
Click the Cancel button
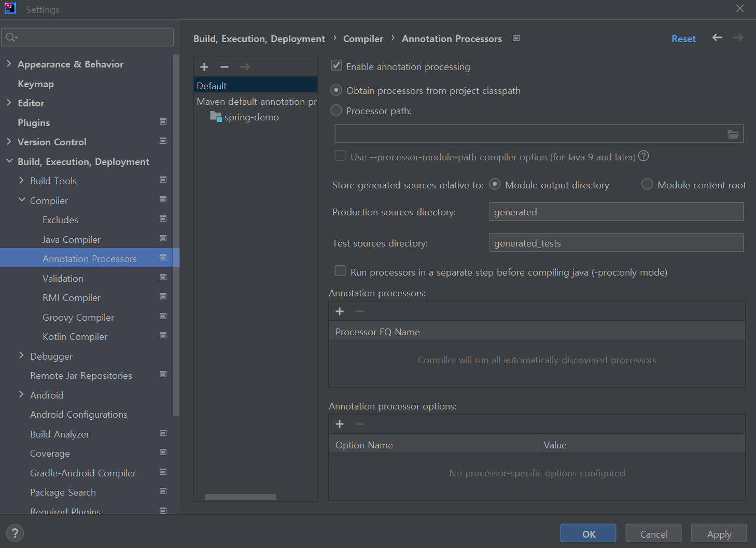[654, 533]
